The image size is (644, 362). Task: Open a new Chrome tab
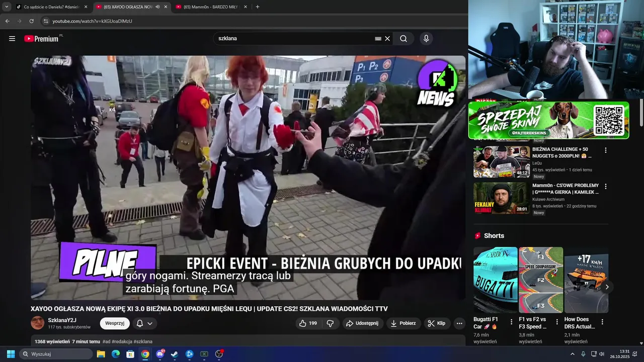click(x=258, y=7)
